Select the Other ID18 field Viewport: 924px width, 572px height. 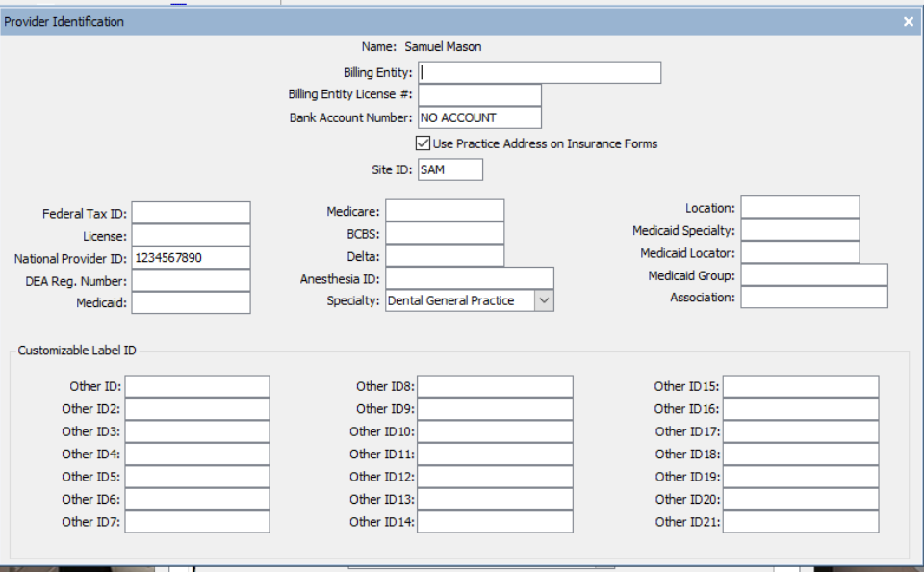click(x=801, y=455)
